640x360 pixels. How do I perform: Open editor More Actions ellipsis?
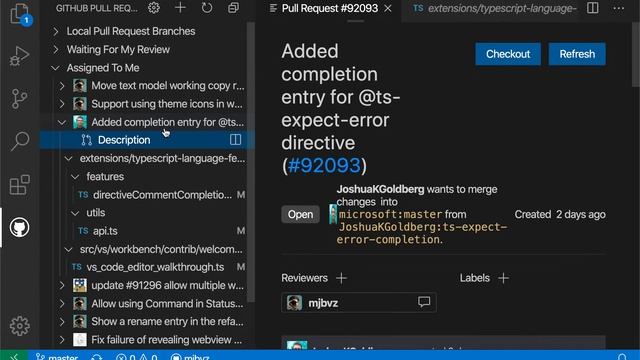[x=619, y=8]
